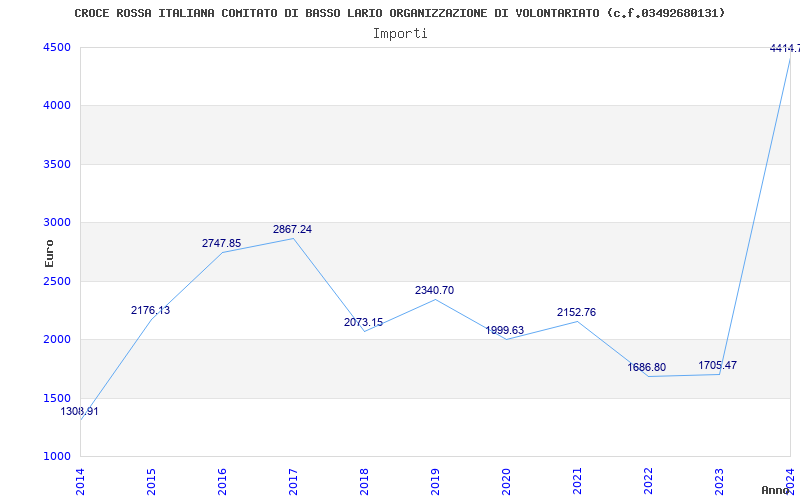Screen dimensions: 800x500
Task: Select data label 1999.63
Action: coord(505,331)
